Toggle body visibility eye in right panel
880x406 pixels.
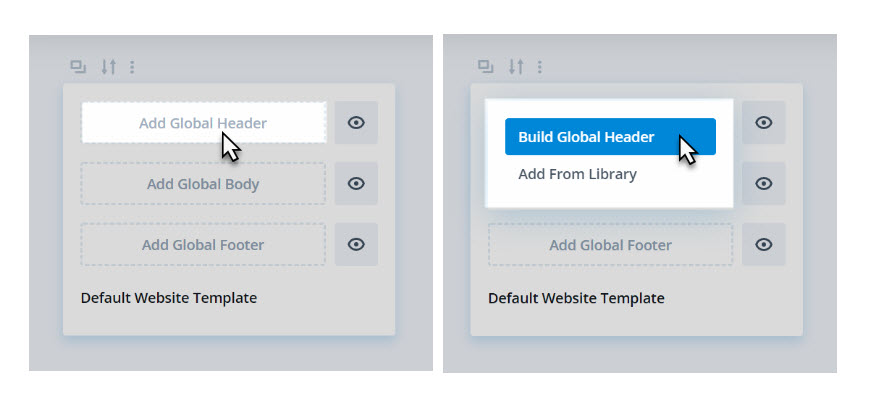pos(764,183)
